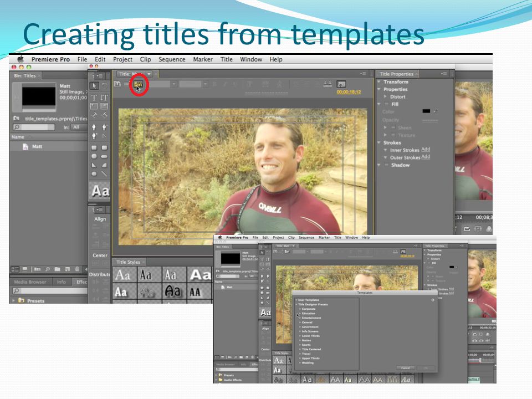Switch to Icon View in large Project panel
This screenshot has width=532, height=399.
[x=25, y=269]
